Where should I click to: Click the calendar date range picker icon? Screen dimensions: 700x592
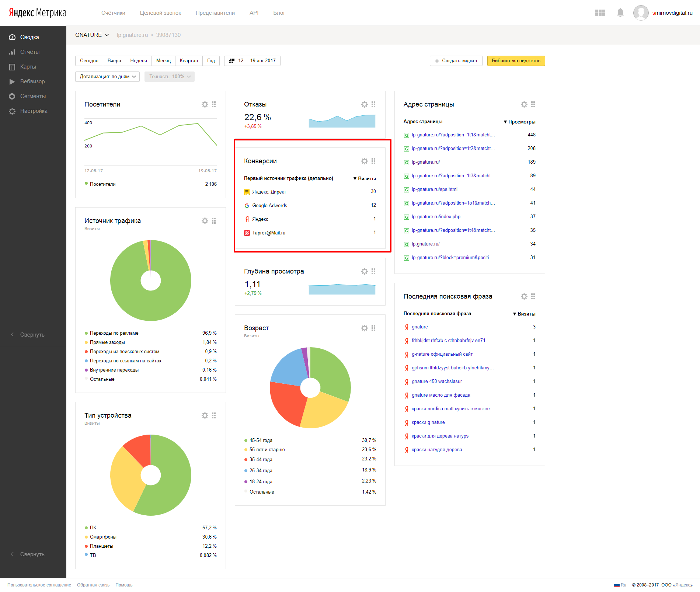tap(231, 61)
